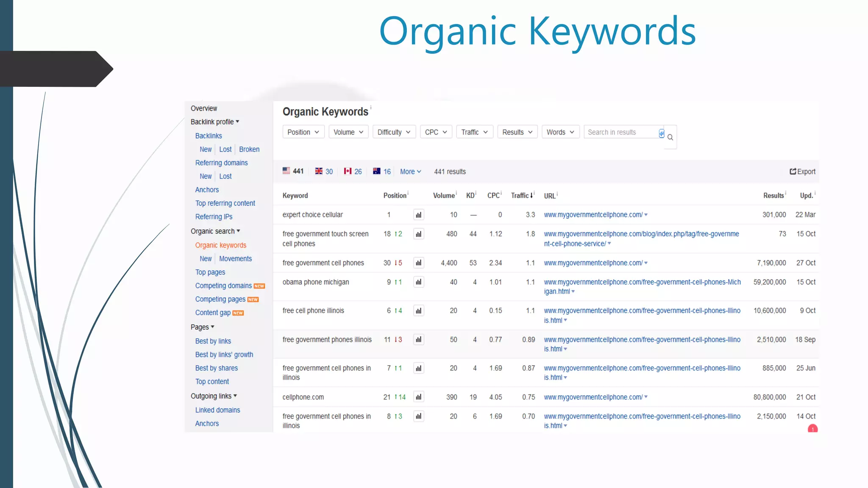Open chart icon for 'free cell phone illinois' row
868x488 pixels.
coord(418,311)
